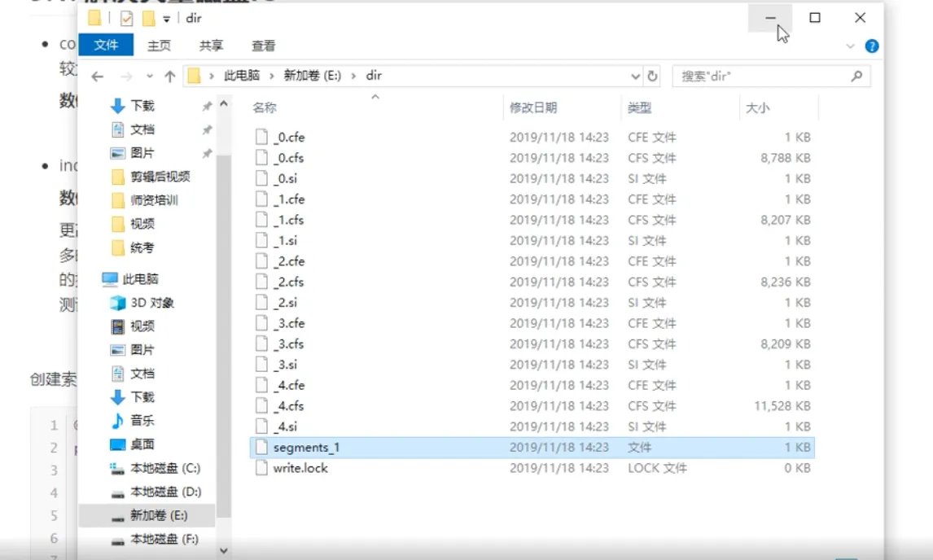The height and width of the screenshot is (560, 933).
Task: Click the navigation pane scroll up arrow
Action: [x=224, y=103]
